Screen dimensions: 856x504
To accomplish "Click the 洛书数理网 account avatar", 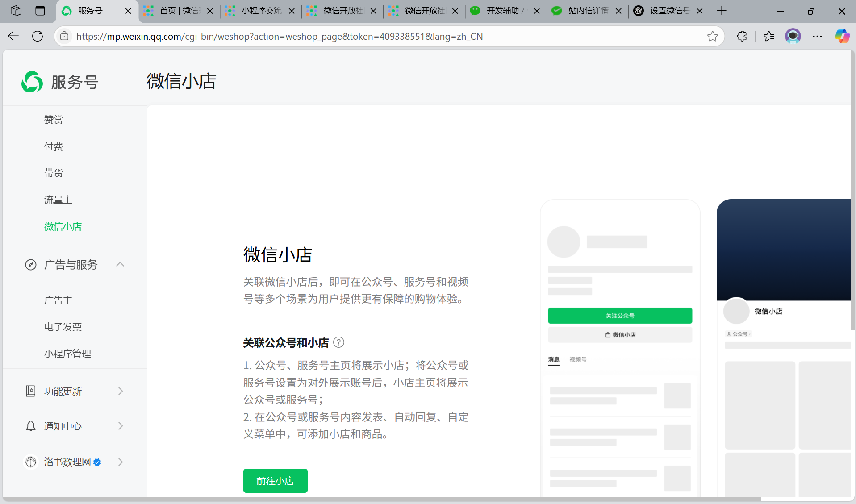I will click(x=30, y=462).
